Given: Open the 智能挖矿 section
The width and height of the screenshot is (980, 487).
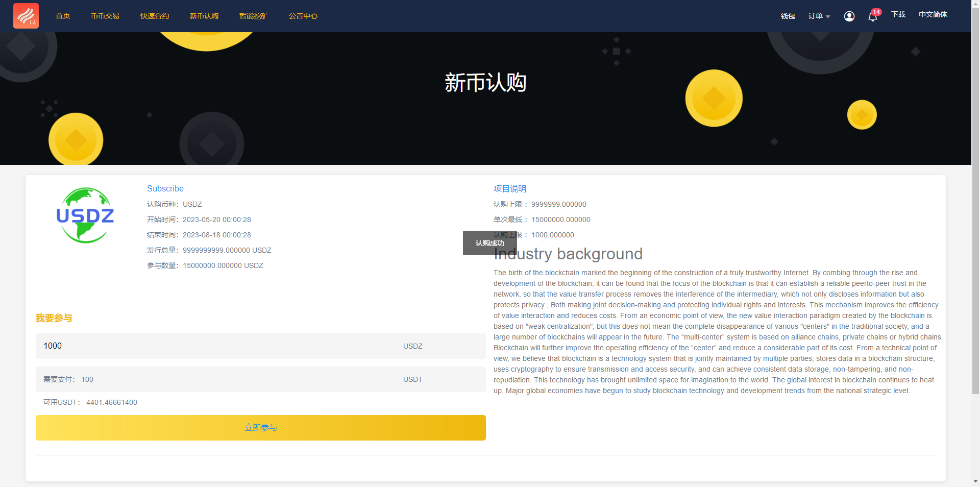Looking at the screenshot, I should 254,16.
